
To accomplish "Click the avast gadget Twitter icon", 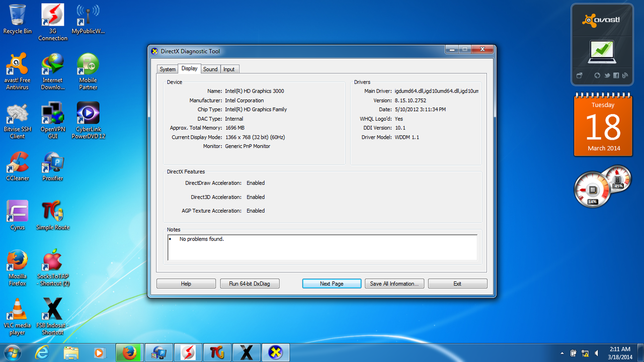I will (607, 75).
